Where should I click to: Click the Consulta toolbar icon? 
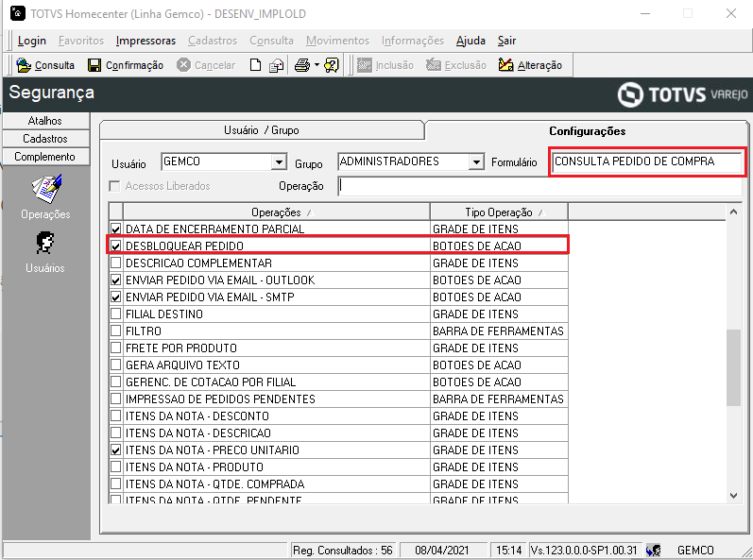24,65
